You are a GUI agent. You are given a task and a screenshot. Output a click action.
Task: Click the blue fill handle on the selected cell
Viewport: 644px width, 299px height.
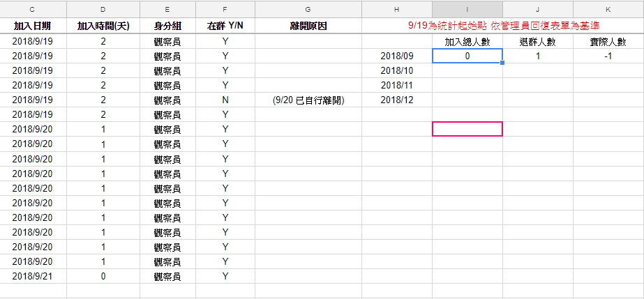pos(502,63)
